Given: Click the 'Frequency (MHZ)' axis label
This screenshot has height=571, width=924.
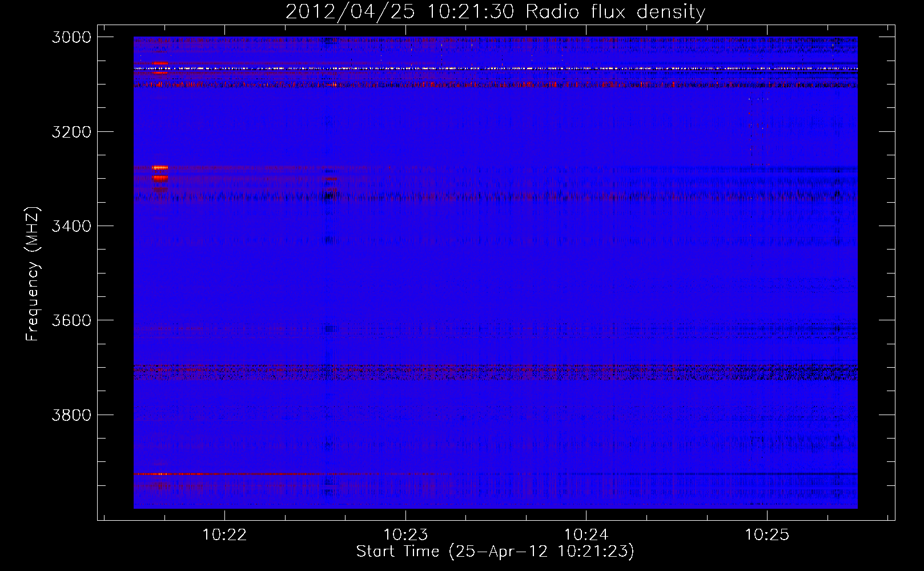Looking at the screenshot, I should click(x=33, y=274).
